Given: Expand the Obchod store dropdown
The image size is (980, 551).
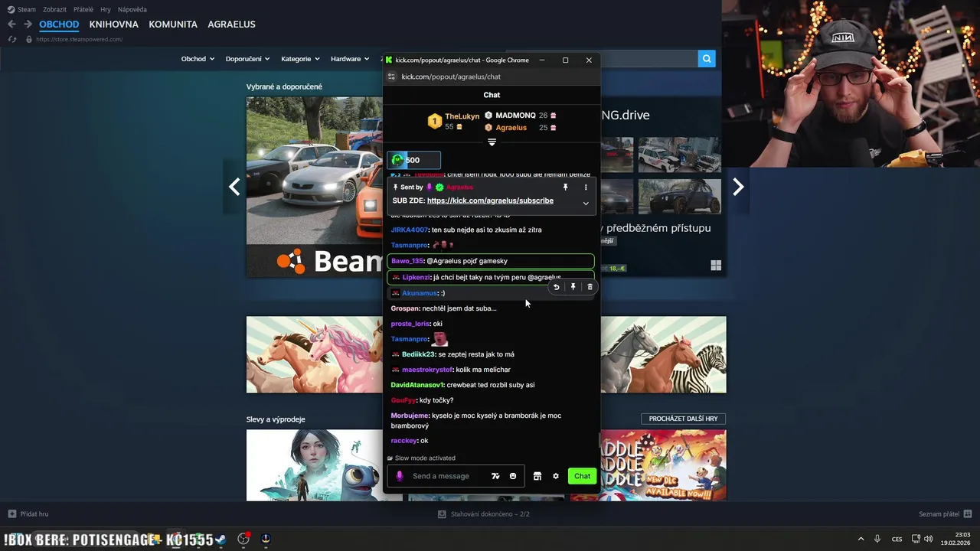Looking at the screenshot, I should [198, 59].
